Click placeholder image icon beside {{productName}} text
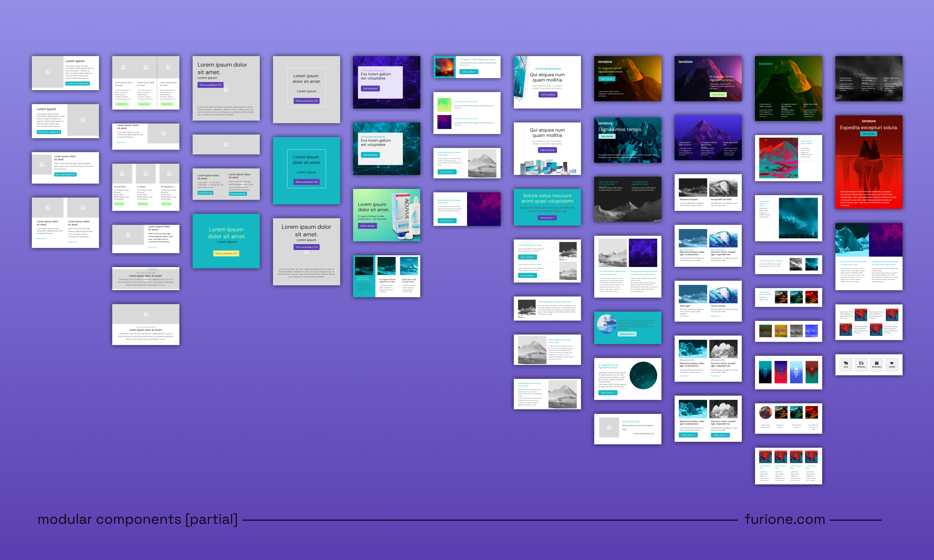 tap(609, 427)
